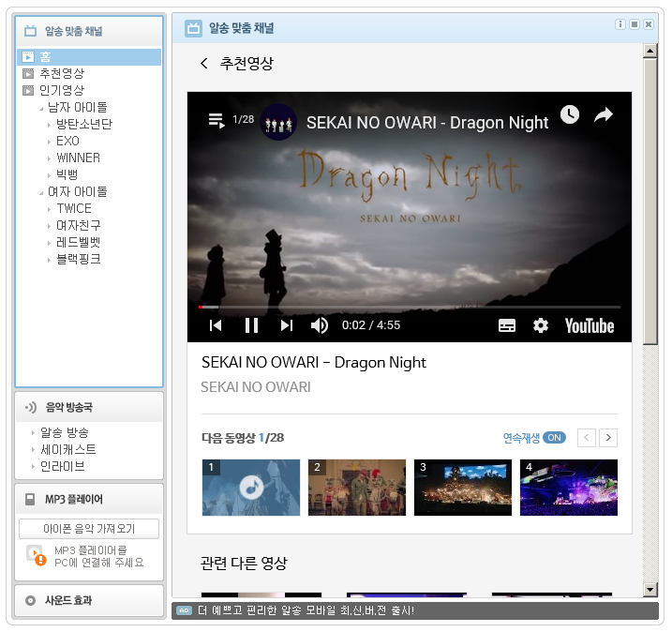672x632 pixels.
Task: Expand the 방탄소년단 tree node
Action: [49, 126]
